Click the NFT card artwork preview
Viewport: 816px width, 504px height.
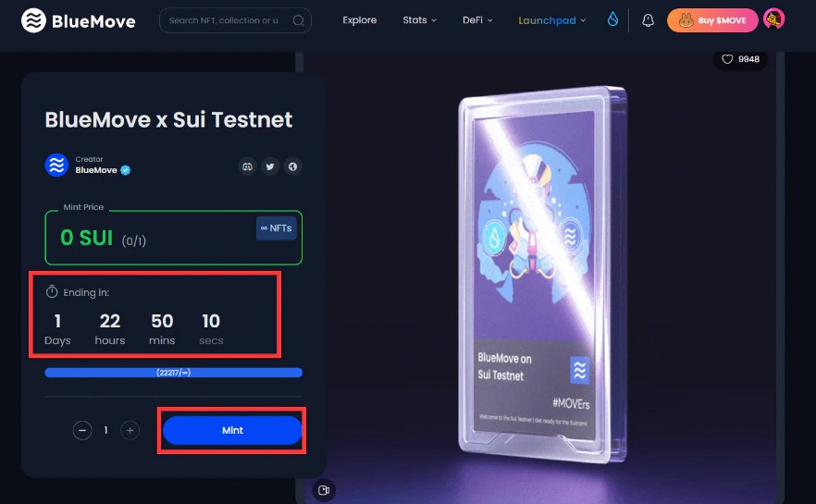[x=542, y=275]
